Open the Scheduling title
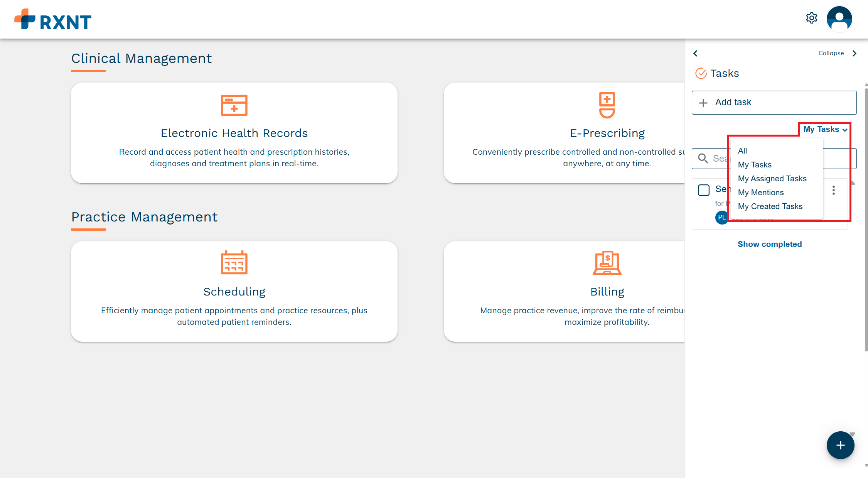The width and height of the screenshot is (868, 478). pyautogui.click(x=234, y=292)
